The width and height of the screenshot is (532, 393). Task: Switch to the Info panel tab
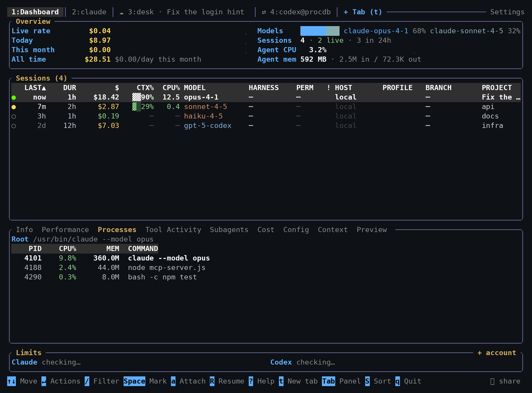point(25,230)
